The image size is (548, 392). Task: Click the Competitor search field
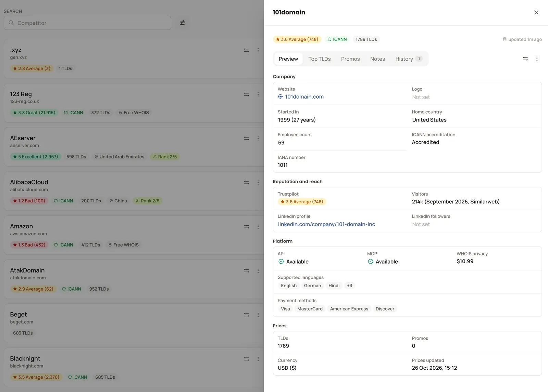87,23
